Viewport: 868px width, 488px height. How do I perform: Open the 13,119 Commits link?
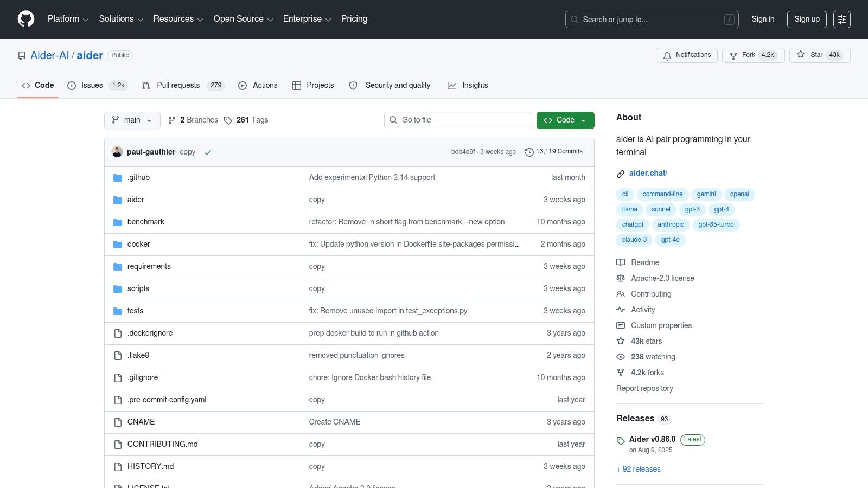554,152
